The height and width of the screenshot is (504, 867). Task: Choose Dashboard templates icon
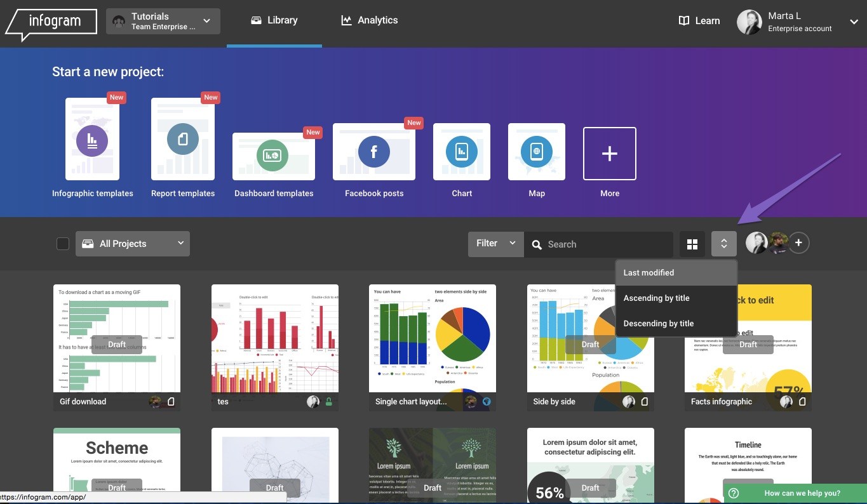click(x=273, y=154)
